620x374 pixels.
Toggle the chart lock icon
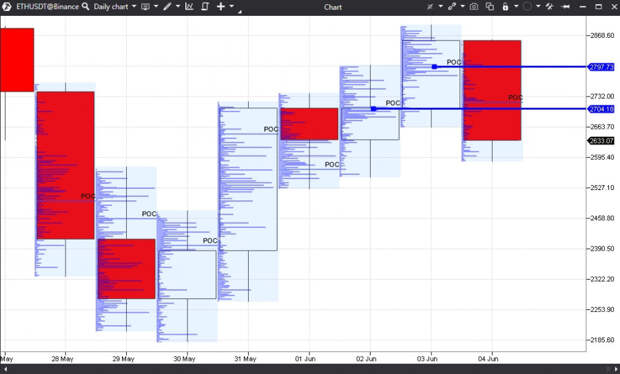click(x=505, y=7)
